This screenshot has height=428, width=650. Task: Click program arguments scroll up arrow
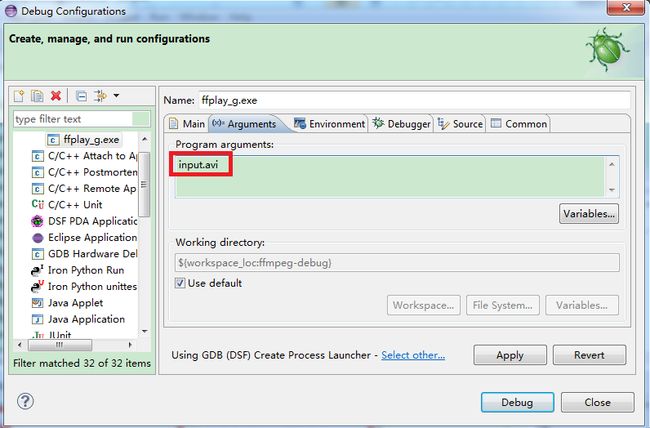click(x=612, y=165)
